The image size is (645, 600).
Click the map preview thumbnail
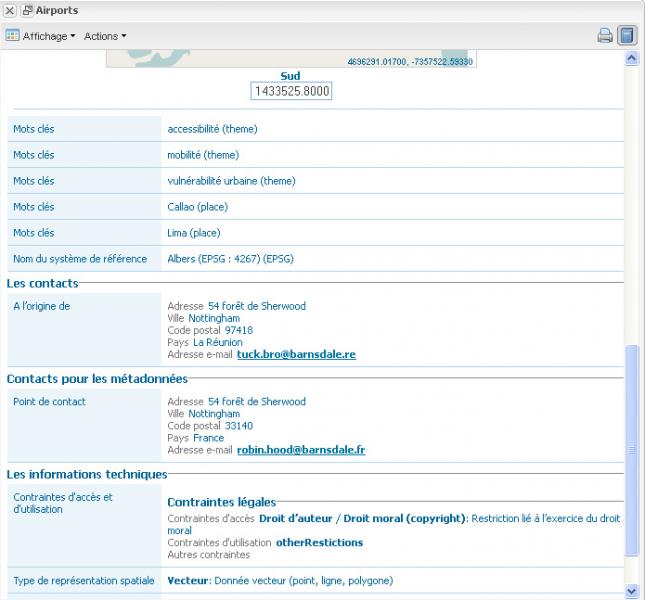pyautogui.click(x=290, y=59)
